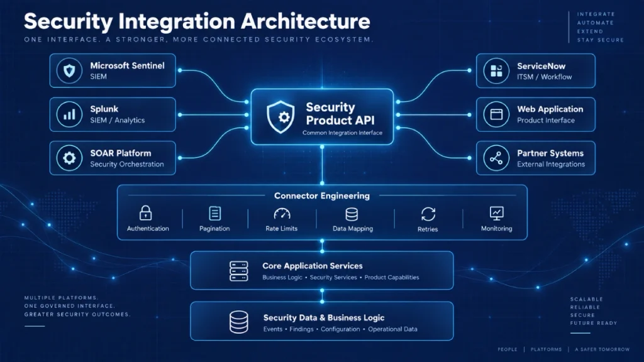Click the Security Orchestration subtitle

[x=127, y=164]
